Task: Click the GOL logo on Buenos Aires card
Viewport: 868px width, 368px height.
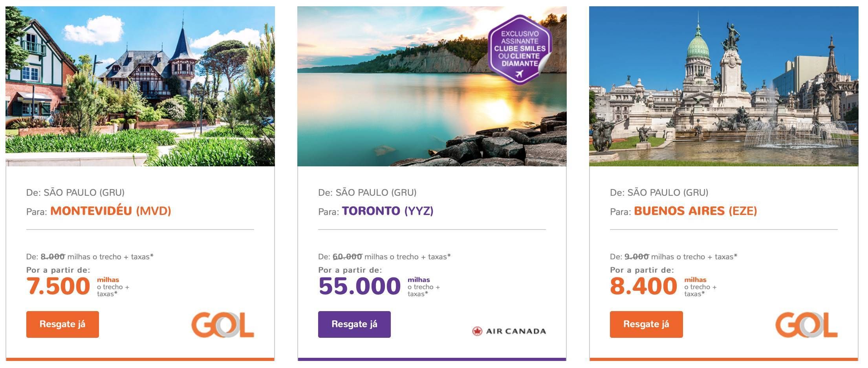Action: coord(806,325)
